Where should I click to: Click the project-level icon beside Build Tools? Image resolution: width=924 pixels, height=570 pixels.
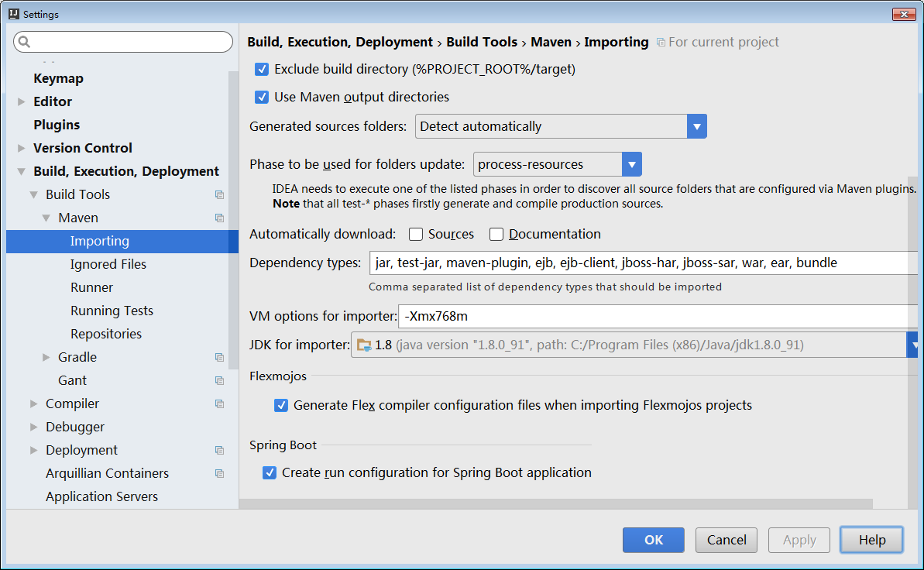point(219,194)
